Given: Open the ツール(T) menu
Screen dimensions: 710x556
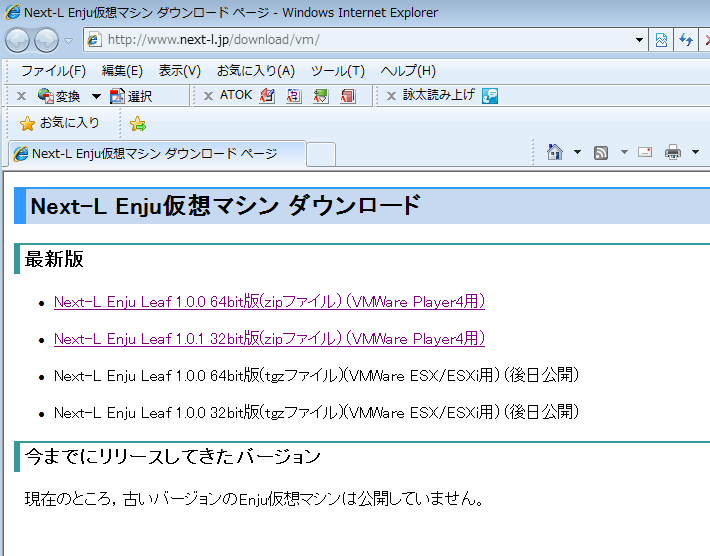Looking at the screenshot, I should (x=338, y=71).
